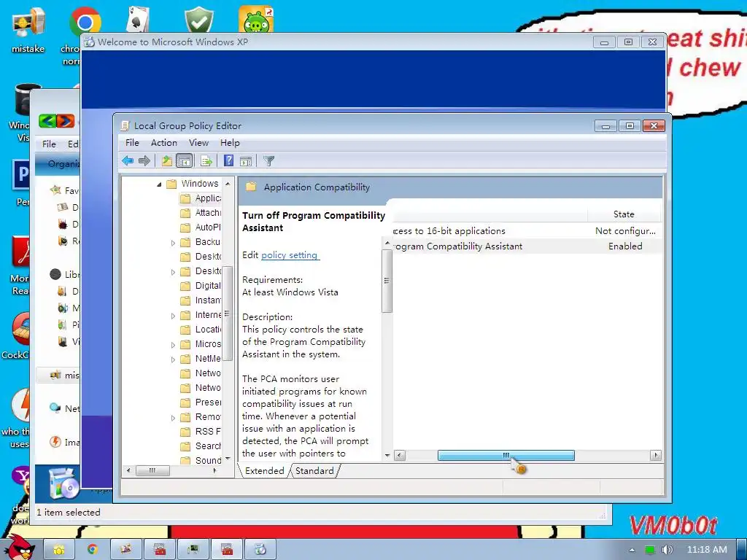The image size is (747, 560).
Task: Open the File menu in Group Policy Editor
Action: 132,143
